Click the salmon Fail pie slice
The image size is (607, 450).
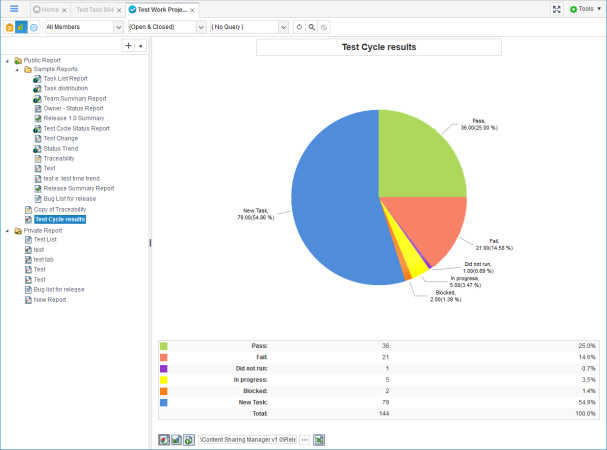434,223
